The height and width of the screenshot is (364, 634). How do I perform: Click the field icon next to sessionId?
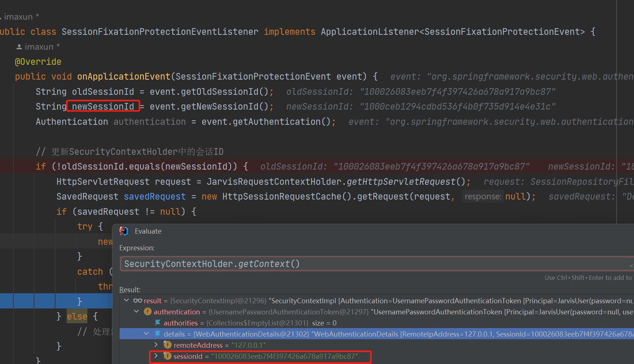click(168, 356)
